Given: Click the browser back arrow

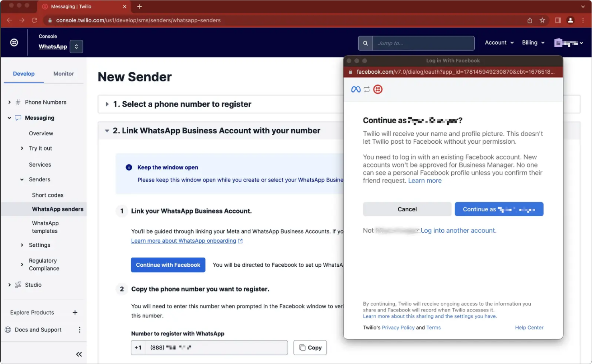Looking at the screenshot, I should click(9, 20).
